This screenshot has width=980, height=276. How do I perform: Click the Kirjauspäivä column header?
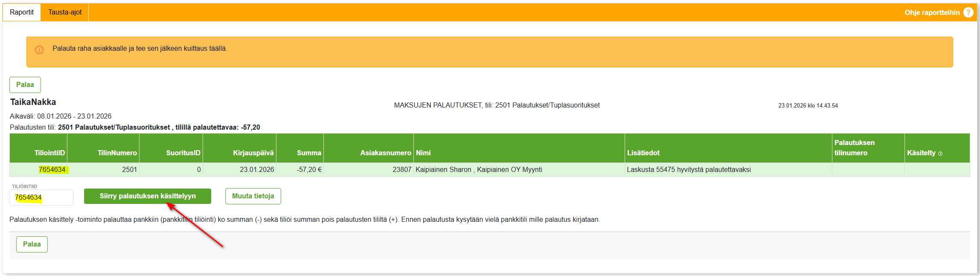(253, 153)
